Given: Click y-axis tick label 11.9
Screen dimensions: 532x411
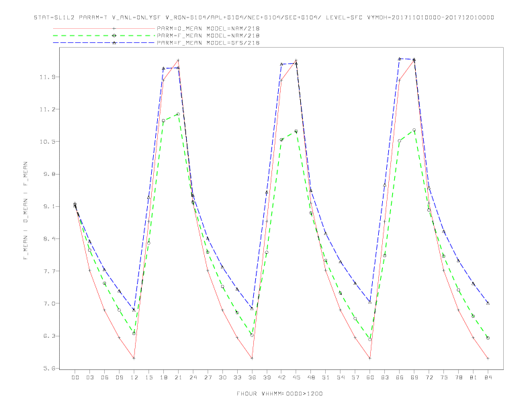Looking at the screenshot, I should 47,77.
